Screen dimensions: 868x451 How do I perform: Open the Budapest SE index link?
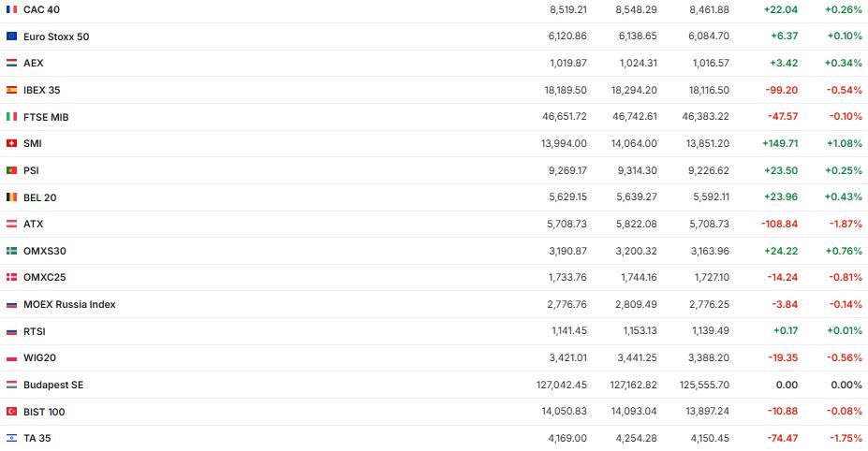53,385
